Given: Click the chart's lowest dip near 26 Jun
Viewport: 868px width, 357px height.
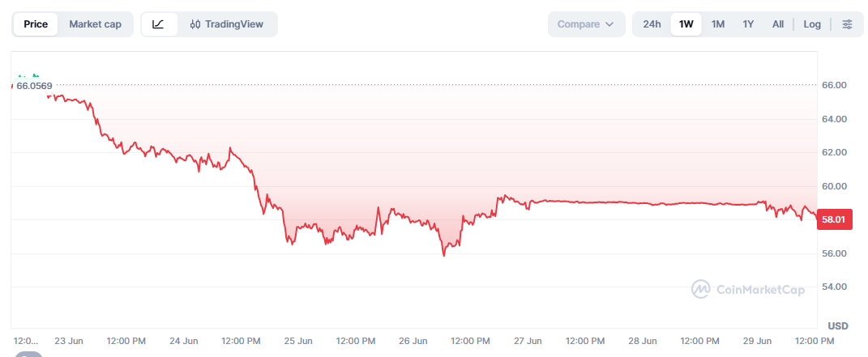Looking at the screenshot, I should [x=444, y=255].
